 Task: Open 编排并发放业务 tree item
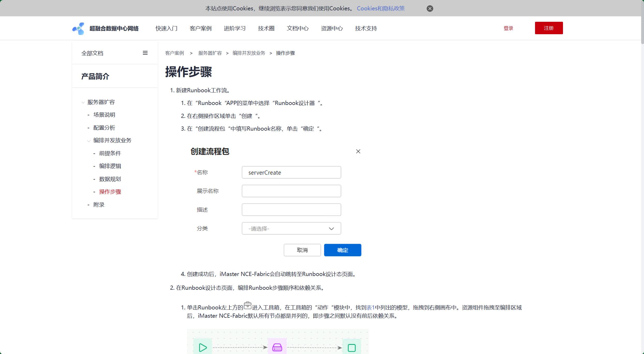(112, 140)
